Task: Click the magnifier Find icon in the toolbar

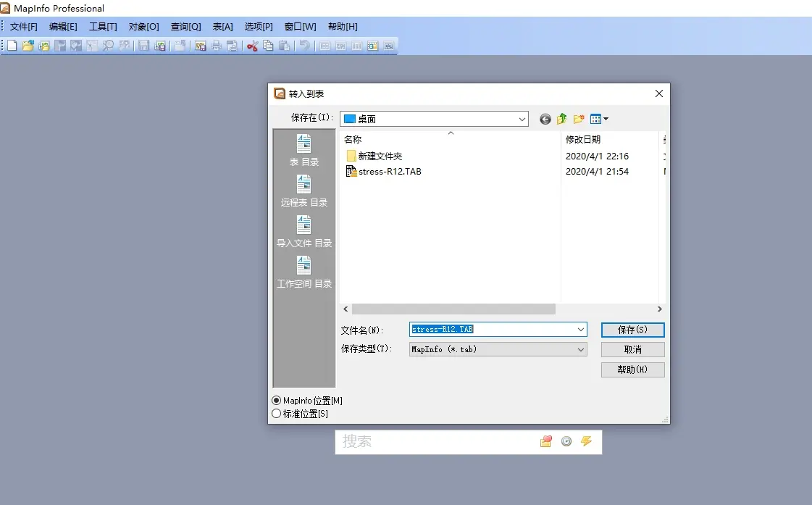Action: [108, 46]
